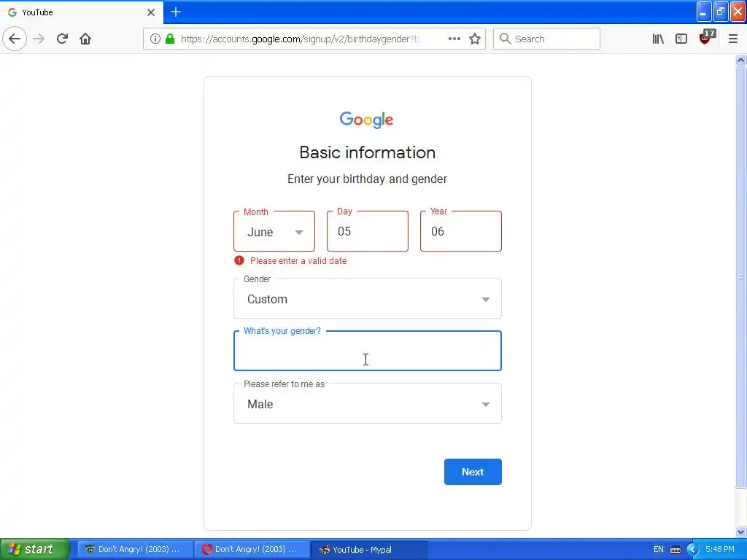Open Please refer to me as dropdown
Viewport: 747px width, 560px height.
tap(368, 404)
